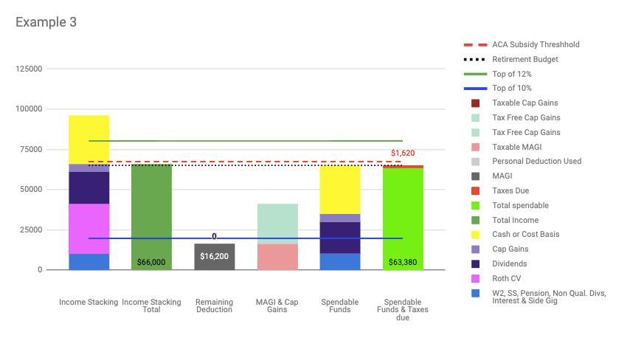Click the "Example 3" chart title

[46, 22]
